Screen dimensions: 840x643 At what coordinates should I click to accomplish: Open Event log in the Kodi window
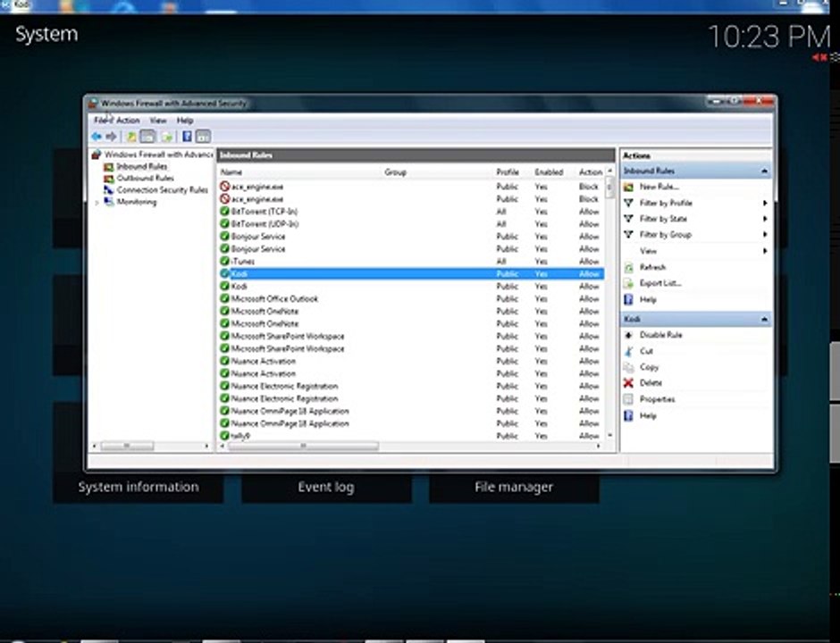(326, 488)
